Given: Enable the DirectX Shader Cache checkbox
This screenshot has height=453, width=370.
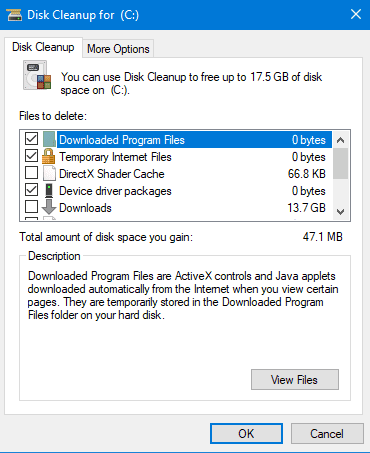Looking at the screenshot, I should click(31, 173).
